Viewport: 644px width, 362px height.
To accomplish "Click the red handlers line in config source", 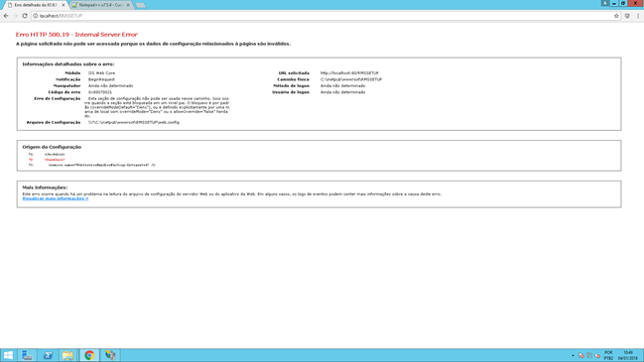I will tap(55, 160).
